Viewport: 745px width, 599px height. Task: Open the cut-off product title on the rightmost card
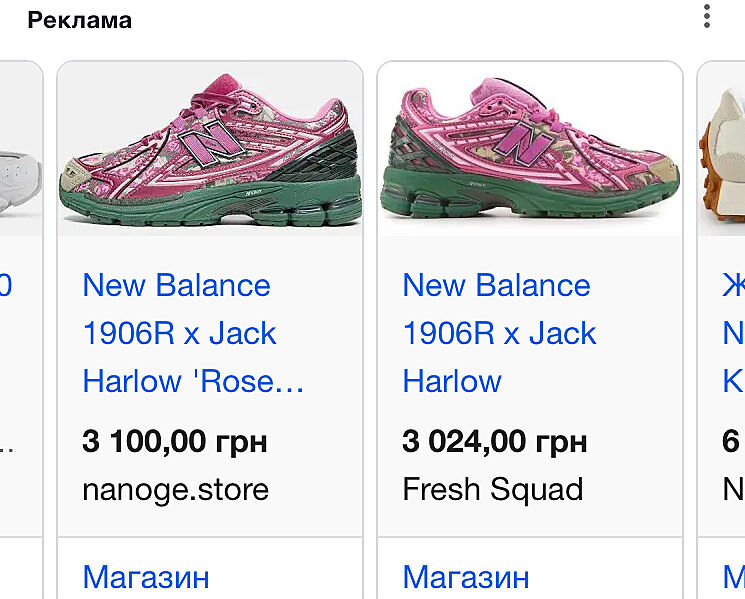tap(732, 333)
